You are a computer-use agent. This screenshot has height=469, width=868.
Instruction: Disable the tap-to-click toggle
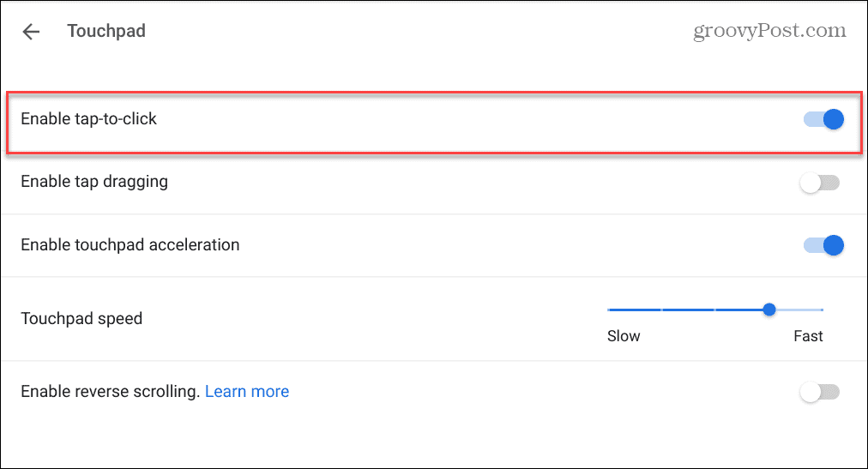click(x=823, y=119)
